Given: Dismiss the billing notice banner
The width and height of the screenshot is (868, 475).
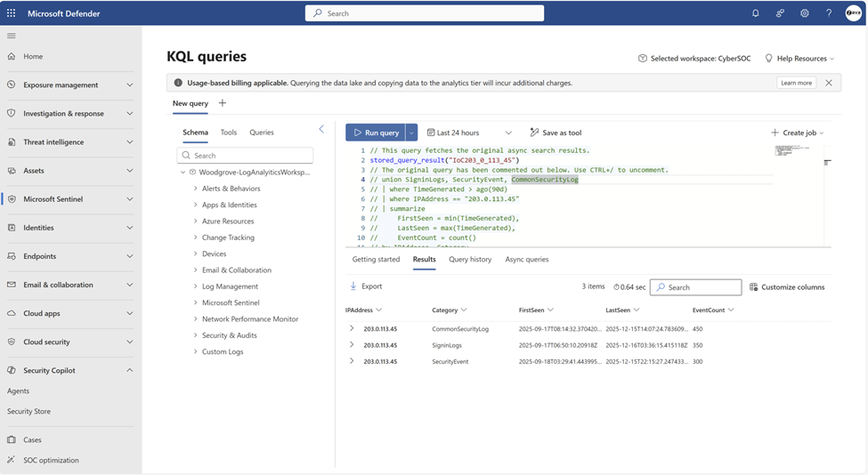Looking at the screenshot, I should coord(829,83).
